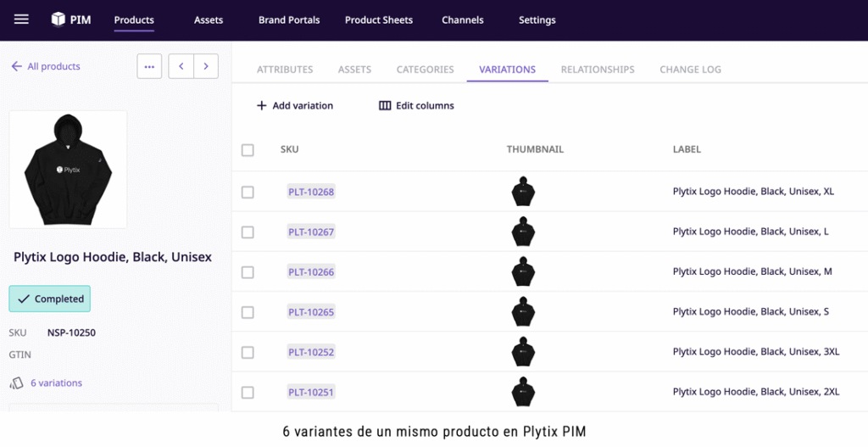The image size is (868, 447).
Task: Go to previous product with left chevron
Action: click(181, 66)
